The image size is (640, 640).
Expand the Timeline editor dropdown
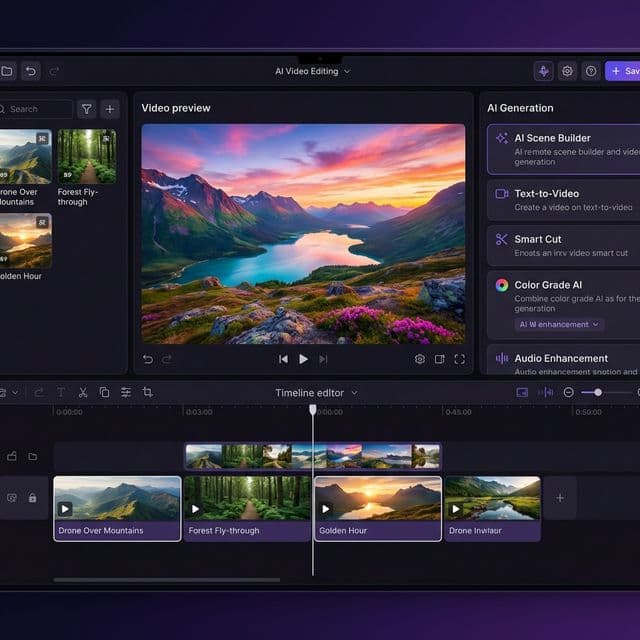(x=316, y=393)
